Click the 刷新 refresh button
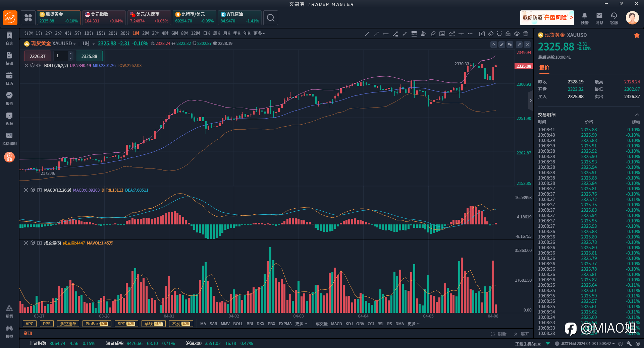This screenshot has height=348, width=644. click(499, 334)
